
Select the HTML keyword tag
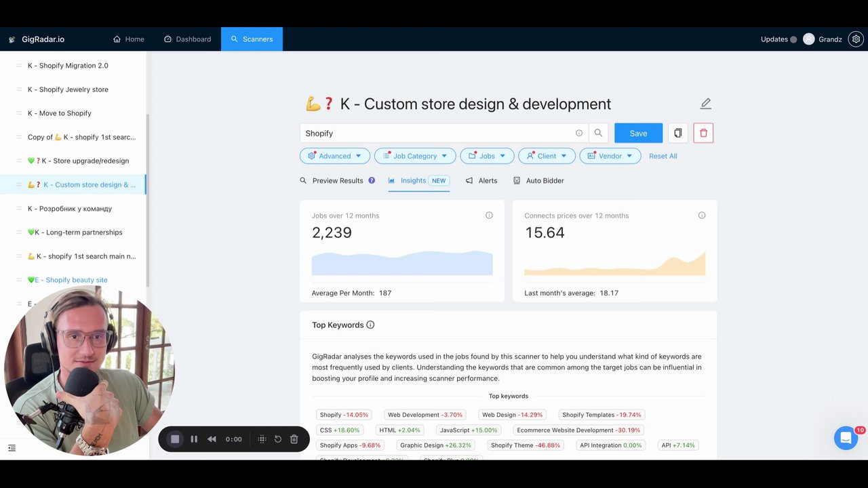click(x=400, y=430)
